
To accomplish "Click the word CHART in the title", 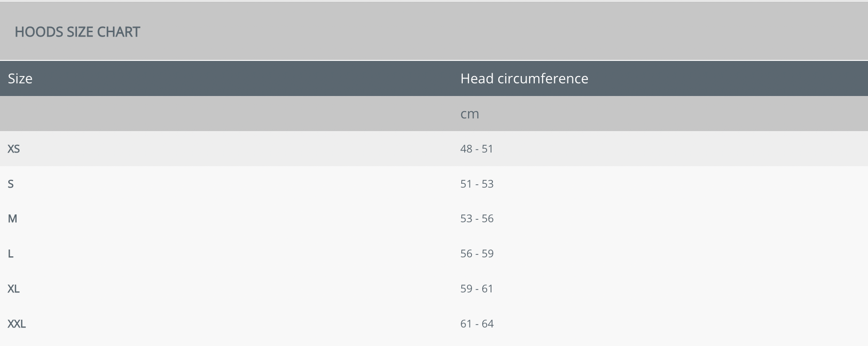I will (x=118, y=32).
